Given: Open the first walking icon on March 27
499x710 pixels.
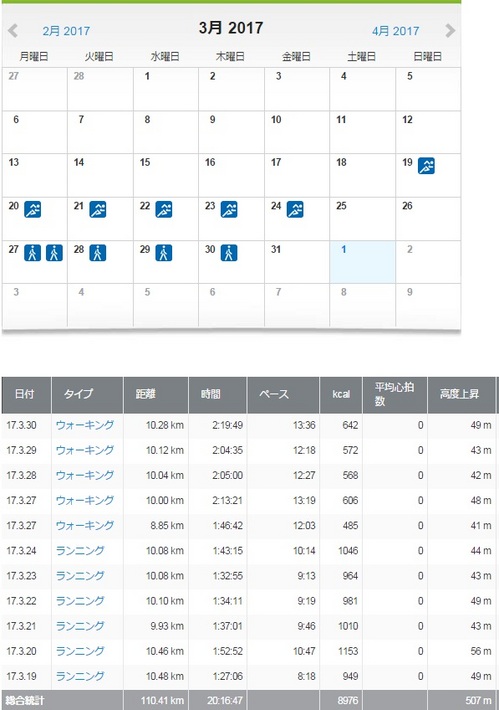Looking at the screenshot, I should pos(33,253).
